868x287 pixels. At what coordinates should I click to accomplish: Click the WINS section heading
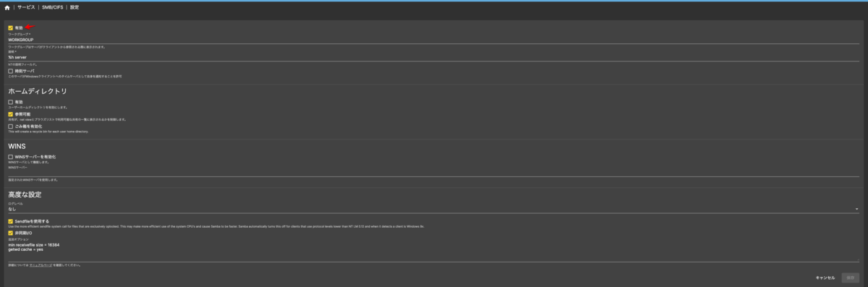point(17,146)
